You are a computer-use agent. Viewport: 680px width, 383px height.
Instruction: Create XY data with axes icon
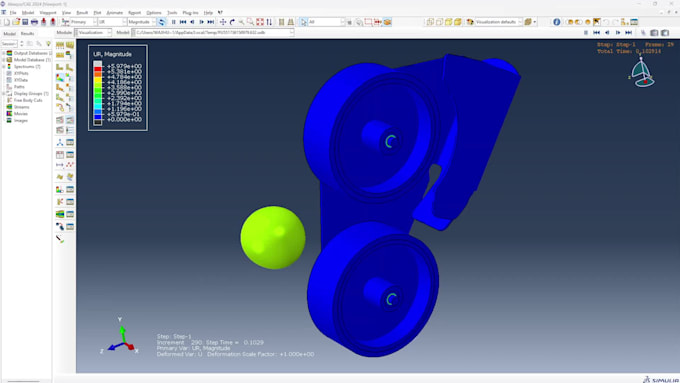point(60,154)
